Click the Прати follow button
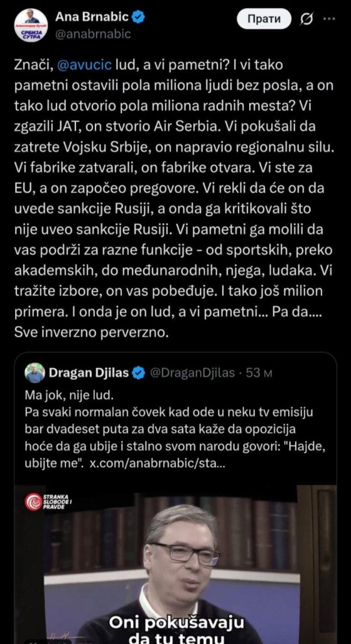Viewport: 351px width, 644px height. click(x=264, y=19)
